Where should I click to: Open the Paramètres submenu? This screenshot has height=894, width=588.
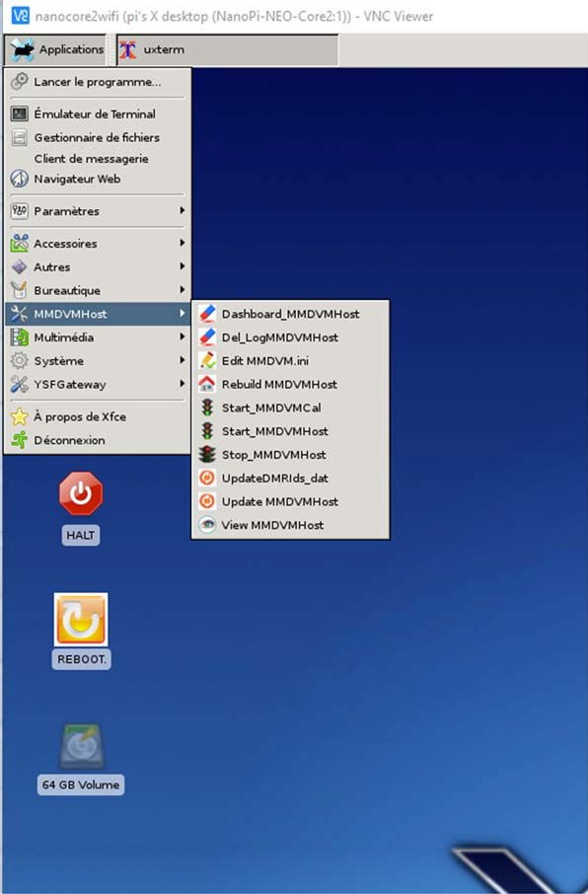tap(97, 211)
